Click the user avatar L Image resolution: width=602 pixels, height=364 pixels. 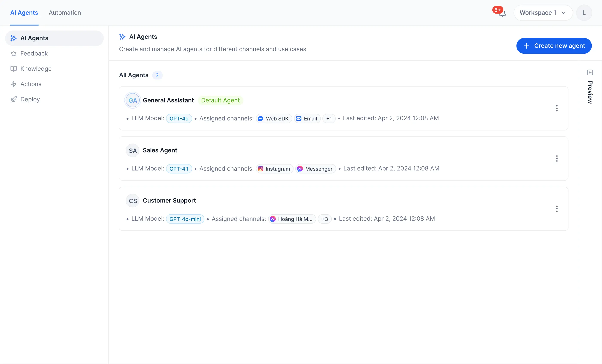(584, 13)
